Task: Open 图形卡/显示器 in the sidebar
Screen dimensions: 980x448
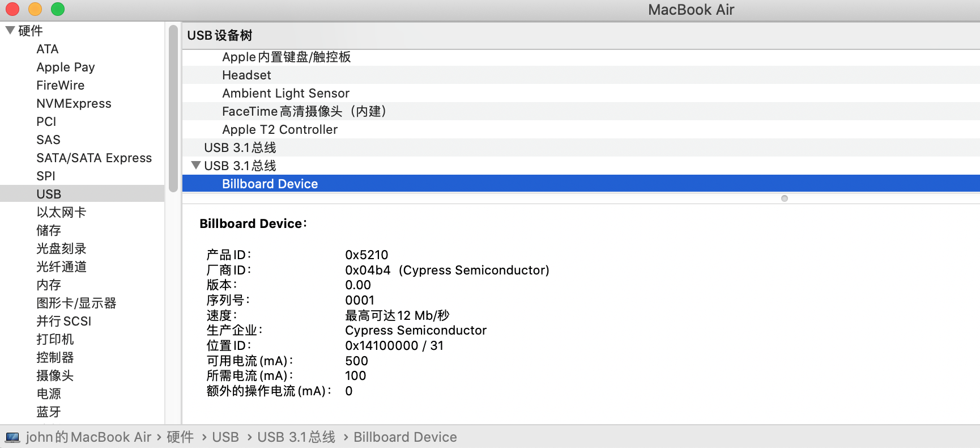Action: click(76, 303)
